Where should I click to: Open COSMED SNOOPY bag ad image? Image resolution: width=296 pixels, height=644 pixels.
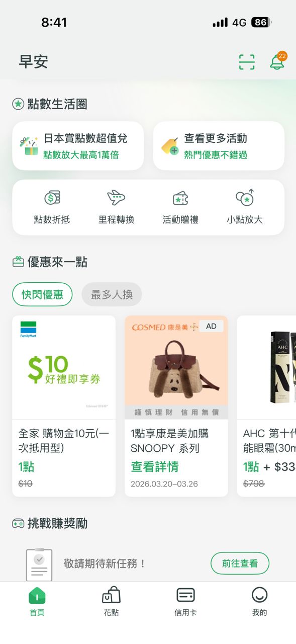tap(176, 367)
